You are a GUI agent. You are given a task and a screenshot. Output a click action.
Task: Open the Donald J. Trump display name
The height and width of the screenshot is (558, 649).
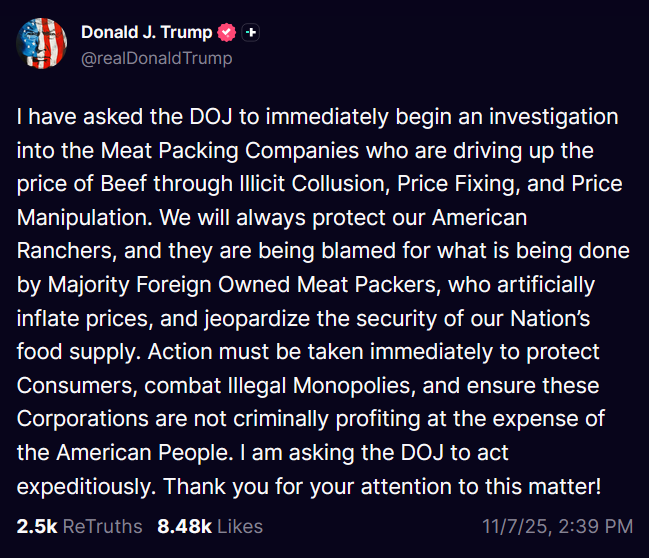(146, 33)
